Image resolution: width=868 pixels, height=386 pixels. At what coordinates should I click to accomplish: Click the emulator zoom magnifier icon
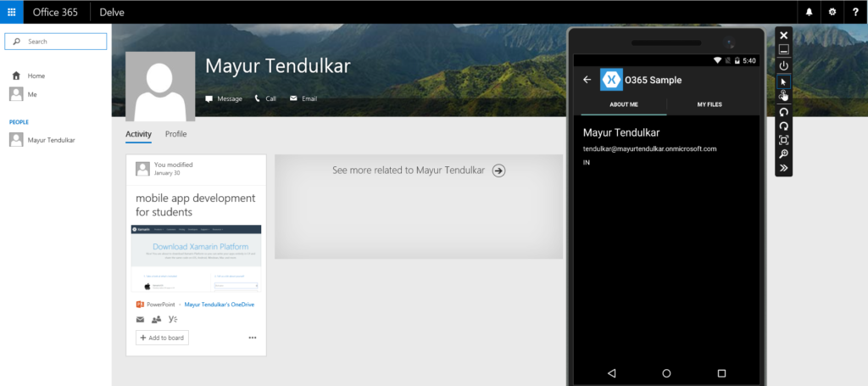pyautogui.click(x=784, y=154)
